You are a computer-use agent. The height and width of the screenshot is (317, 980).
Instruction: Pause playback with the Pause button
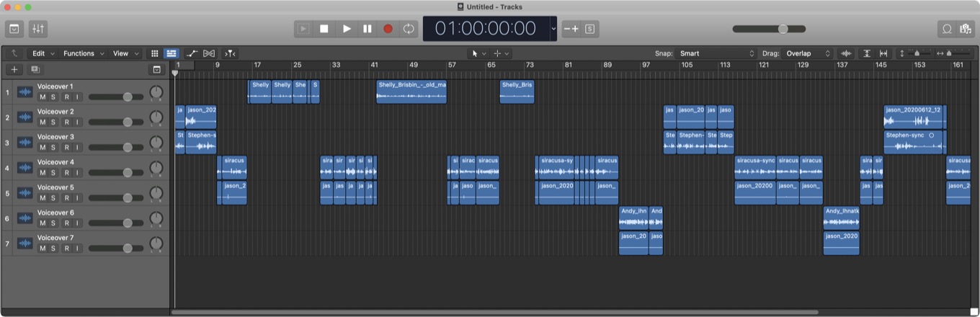(x=367, y=29)
